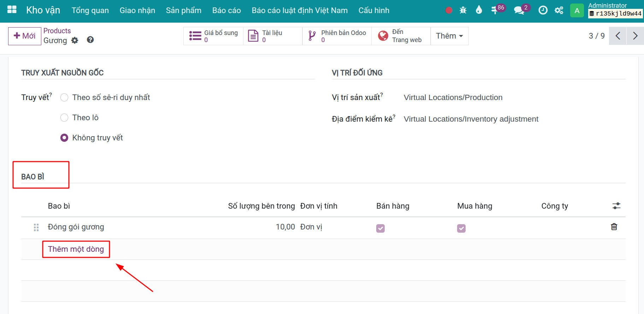Click the question mark help icon
644x314 pixels.
[x=90, y=40]
